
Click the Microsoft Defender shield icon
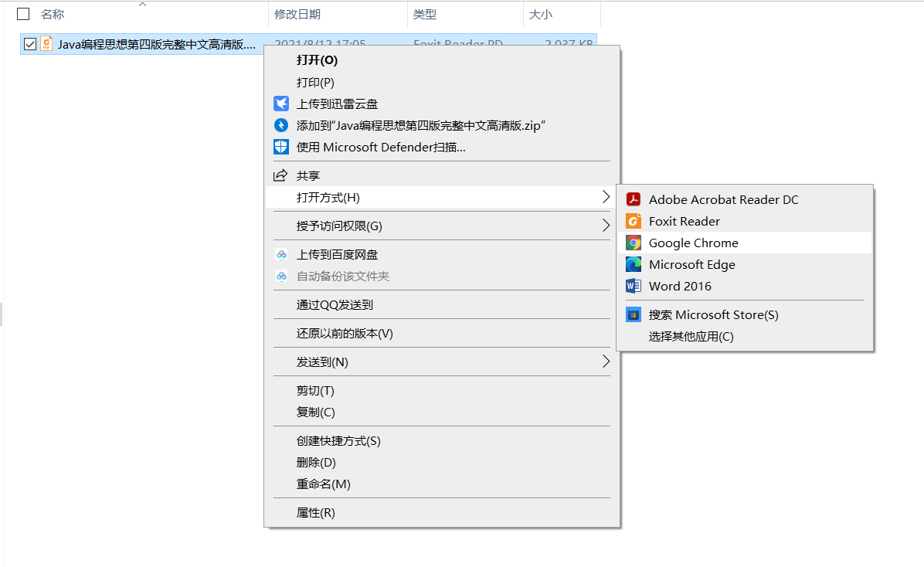(x=280, y=146)
